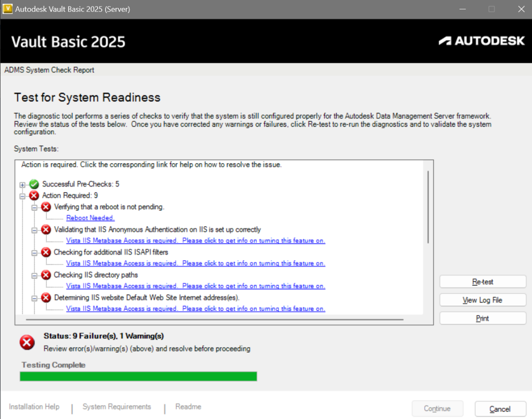
Task: Select the error icon on the reboot verification test
Action: point(45,206)
